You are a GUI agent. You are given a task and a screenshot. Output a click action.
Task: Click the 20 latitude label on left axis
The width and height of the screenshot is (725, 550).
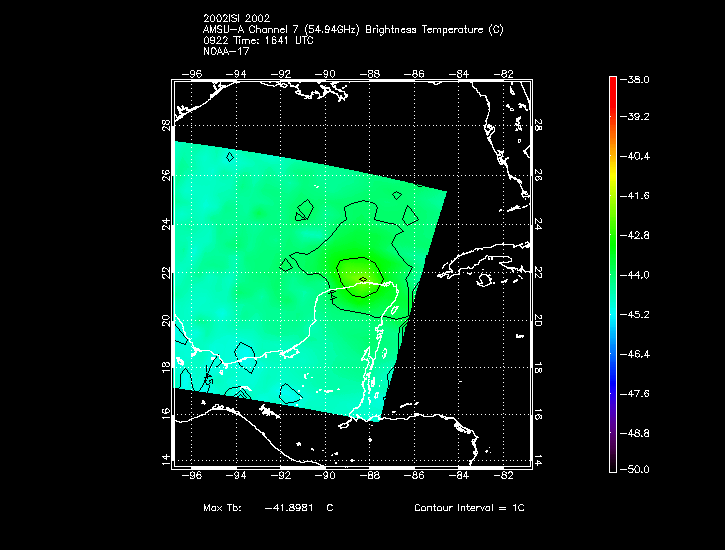[x=166, y=320]
